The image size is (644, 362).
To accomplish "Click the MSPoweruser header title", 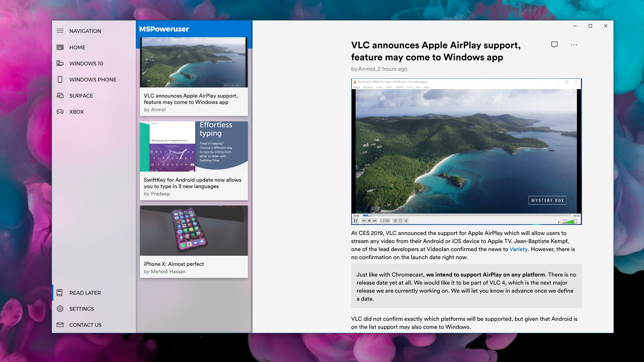I will (164, 29).
